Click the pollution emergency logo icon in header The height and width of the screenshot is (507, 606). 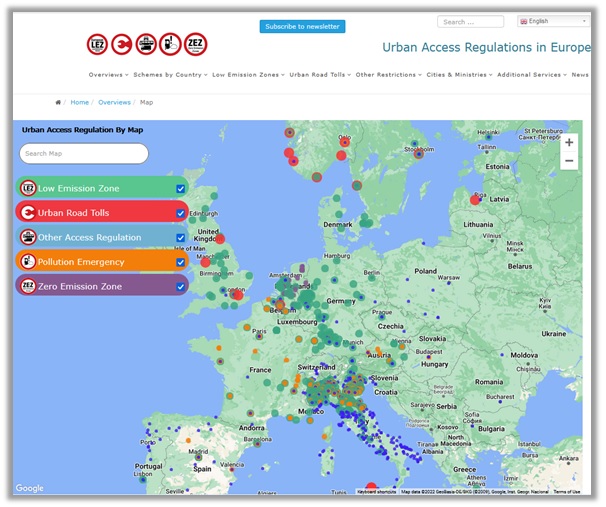tap(170, 44)
